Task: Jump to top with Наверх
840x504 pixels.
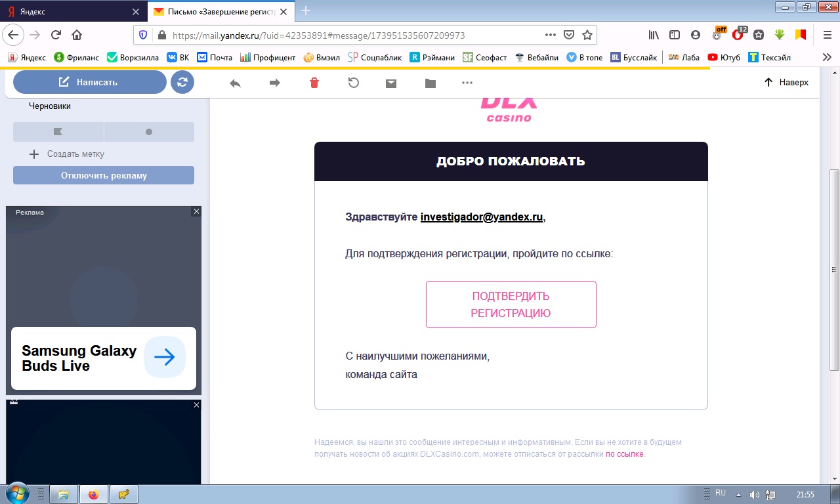Action: (786, 82)
